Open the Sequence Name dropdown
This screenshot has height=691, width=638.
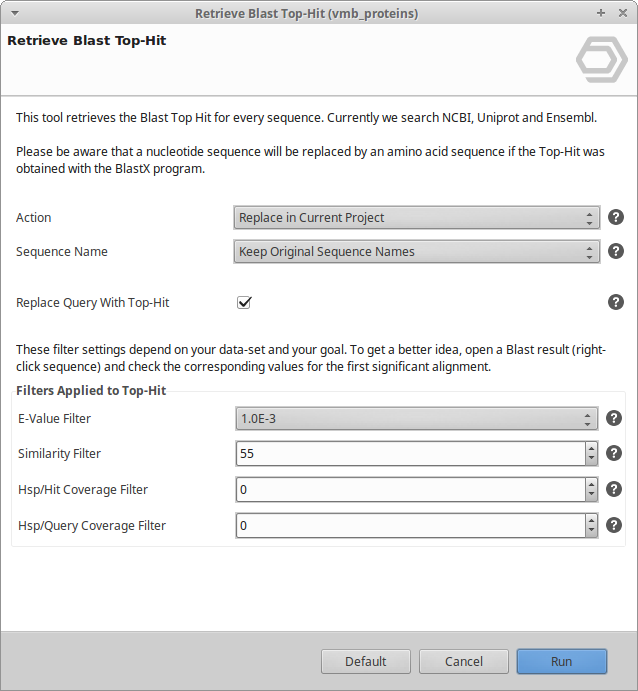416,251
